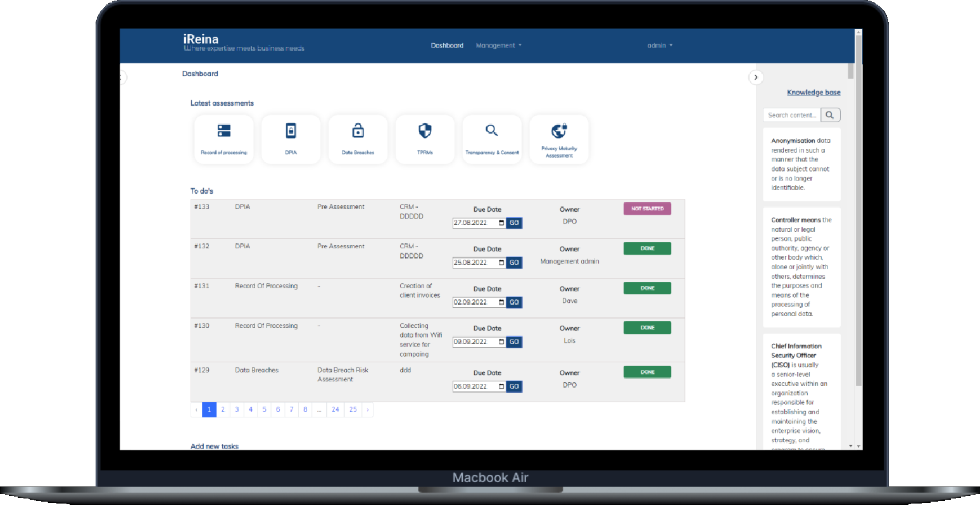
Task: Select current pagination page 1
Action: tap(209, 410)
